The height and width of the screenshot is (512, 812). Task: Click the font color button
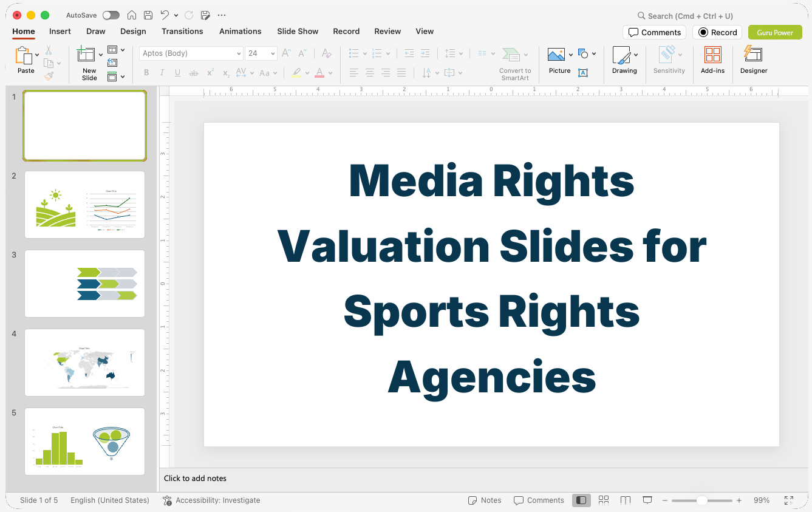pyautogui.click(x=319, y=73)
